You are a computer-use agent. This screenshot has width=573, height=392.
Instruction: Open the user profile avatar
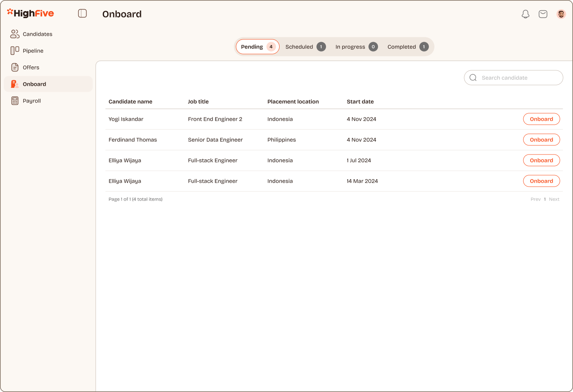[x=561, y=14]
